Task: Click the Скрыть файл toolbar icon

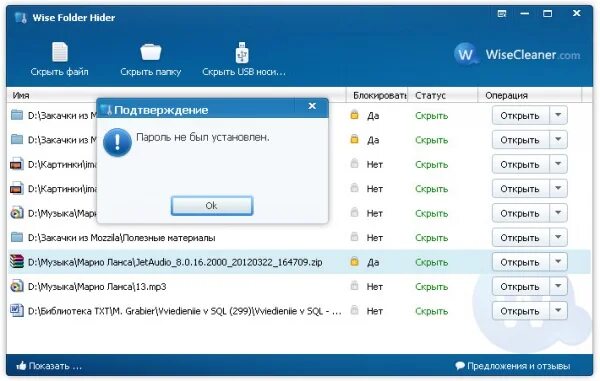Action: [60, 52]
